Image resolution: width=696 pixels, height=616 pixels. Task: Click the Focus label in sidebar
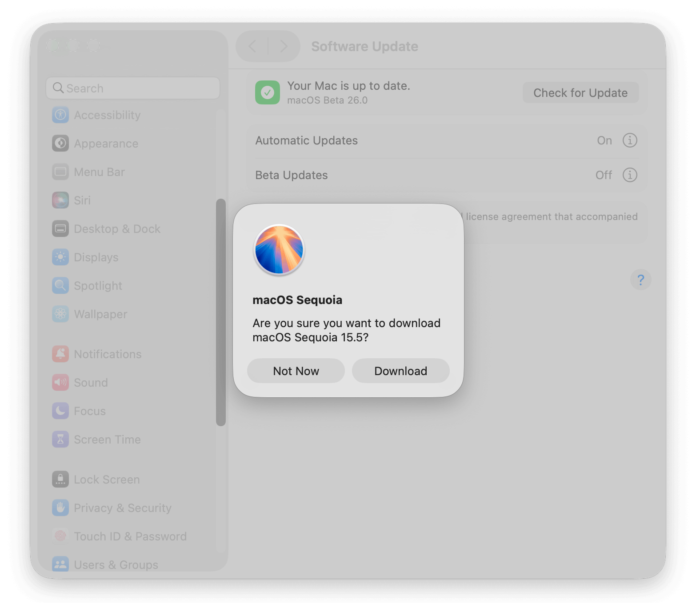(90, 411)
